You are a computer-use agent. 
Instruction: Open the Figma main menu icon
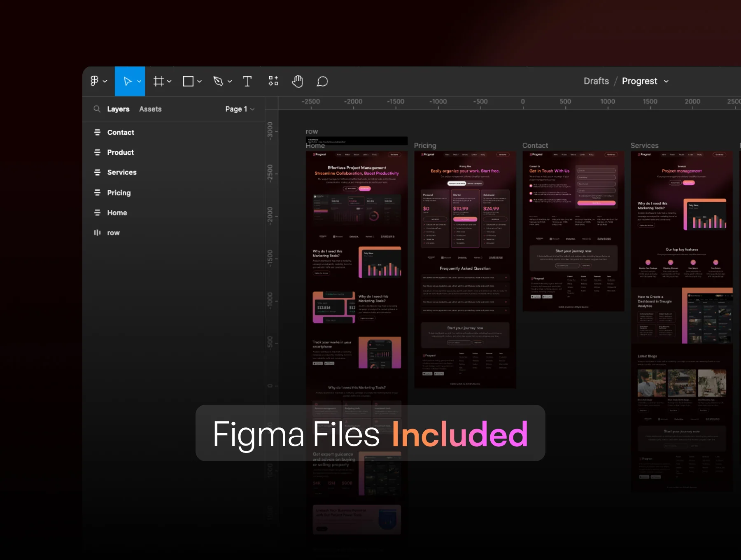(x=95, y=81)
